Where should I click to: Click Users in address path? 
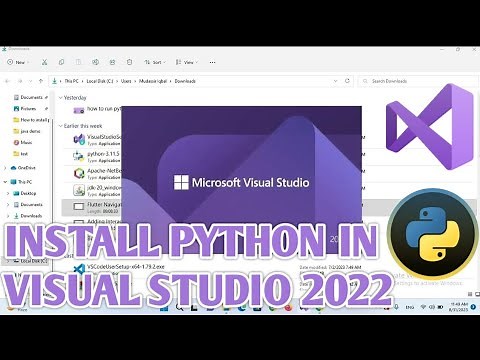point(126,81)
